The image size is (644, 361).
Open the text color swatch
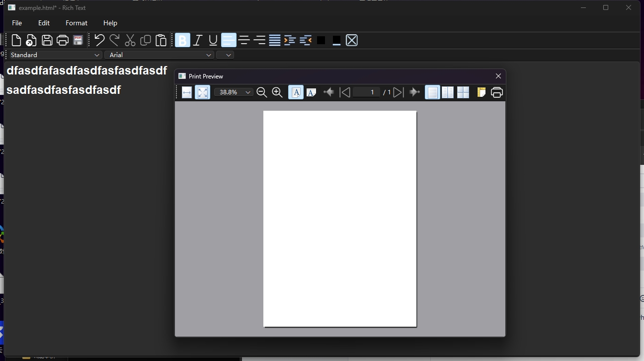point(321,40)
